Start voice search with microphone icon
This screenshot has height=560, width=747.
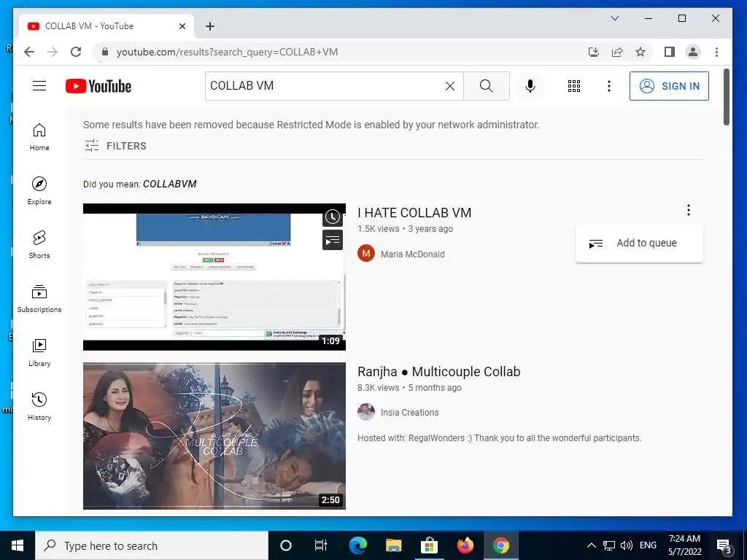[x=530, y=86]
